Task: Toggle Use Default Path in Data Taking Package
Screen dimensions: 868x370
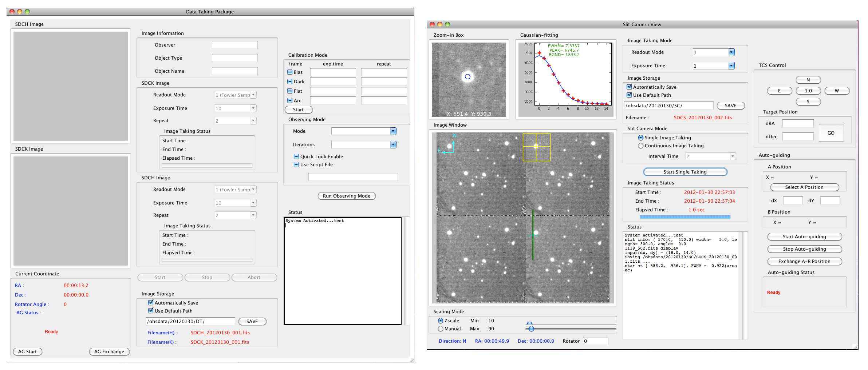Action: click(x=151, y=310)
